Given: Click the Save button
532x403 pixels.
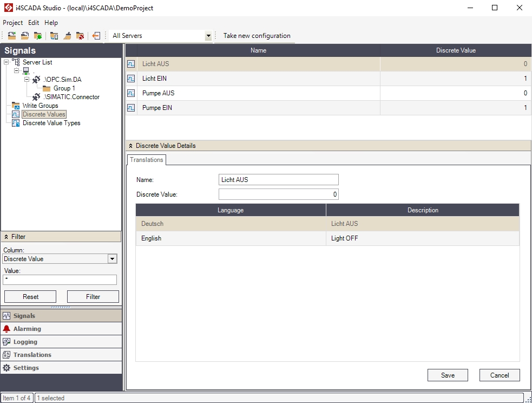Looking at the screenshot, I should (448, 375).
